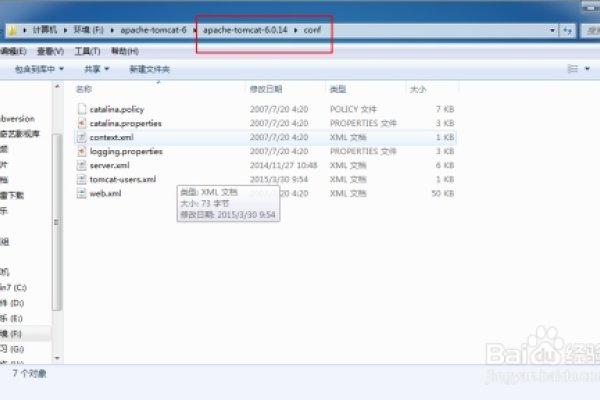
Task: Sort by the 修改日期 column header
Action: (x=266, y=89)
